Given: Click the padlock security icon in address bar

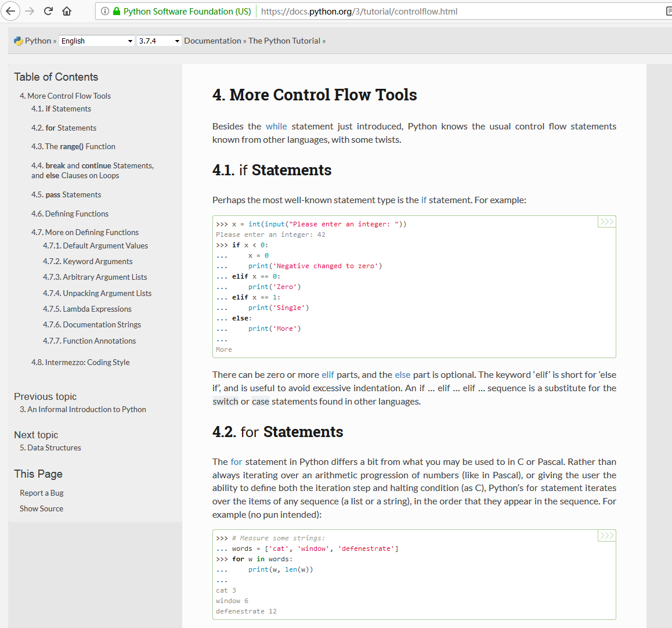Looking at the screenshot, I should tap(115, 11).
